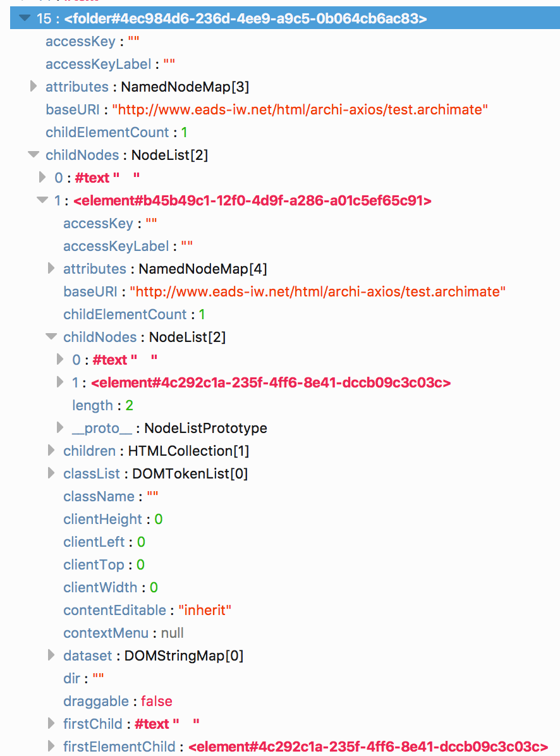Expand attributes NamedNodeMap[4] under element#b45b49c1
The image size is (560, 756).
(51, 269)
